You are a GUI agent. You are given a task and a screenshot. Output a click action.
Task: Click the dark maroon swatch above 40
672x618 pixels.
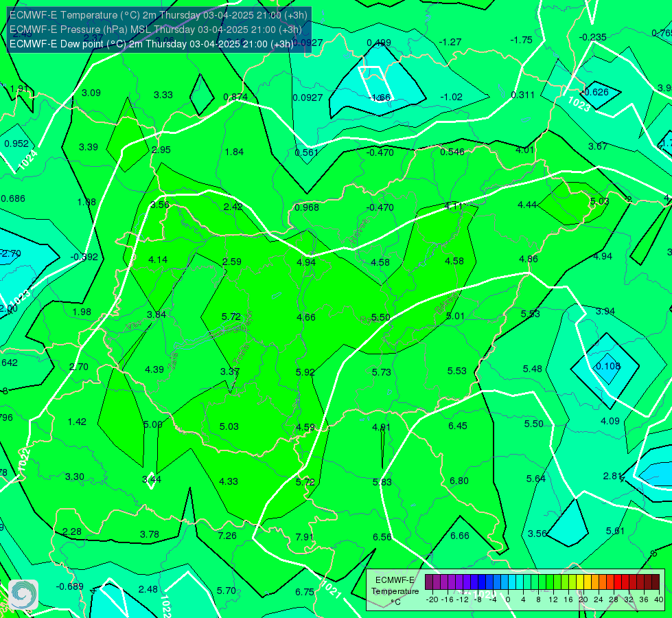(656, 582)
